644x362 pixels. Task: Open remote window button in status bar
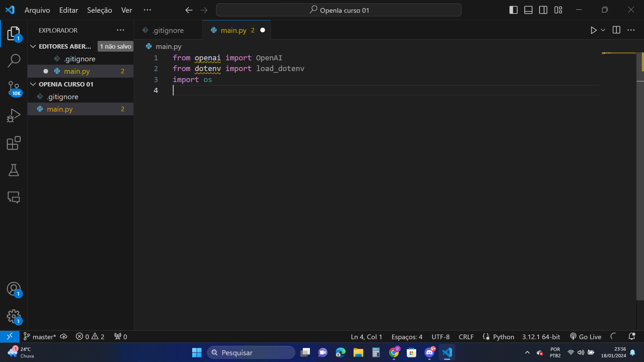click(10, 337)
